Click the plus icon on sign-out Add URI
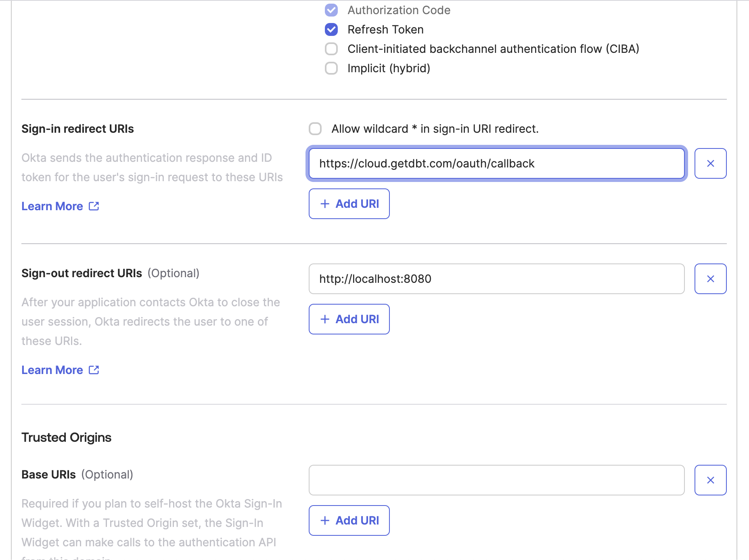Image resolution: width=749 pixels, height=560 pixels. coord(324,319)
